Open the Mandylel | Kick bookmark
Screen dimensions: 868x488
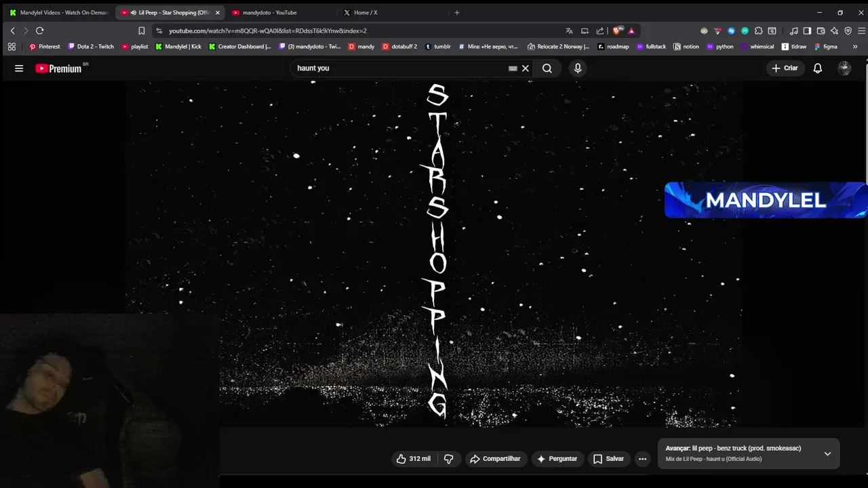[178, 47]
